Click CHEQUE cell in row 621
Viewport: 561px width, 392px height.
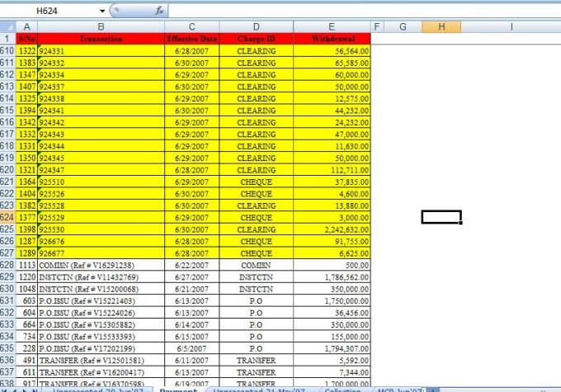pyautogui.click(x=257, y=182)
